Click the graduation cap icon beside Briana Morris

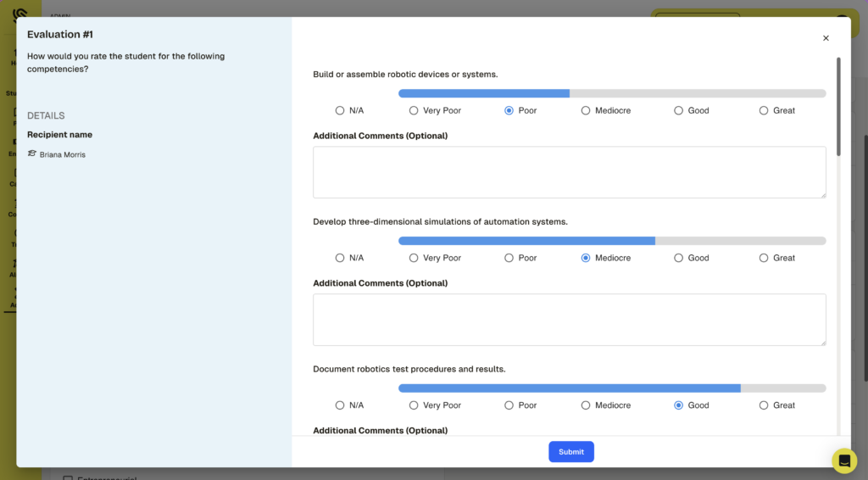pos(32,154)
